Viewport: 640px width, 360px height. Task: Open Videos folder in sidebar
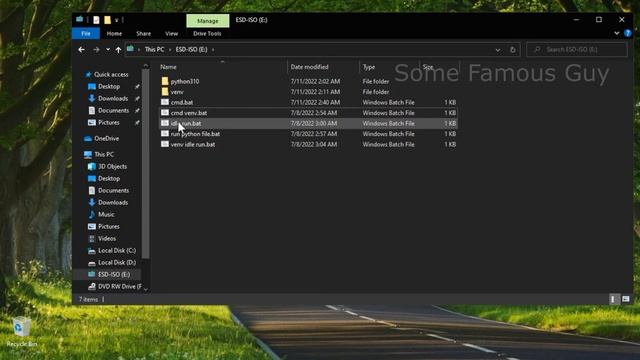pos(107,238)
